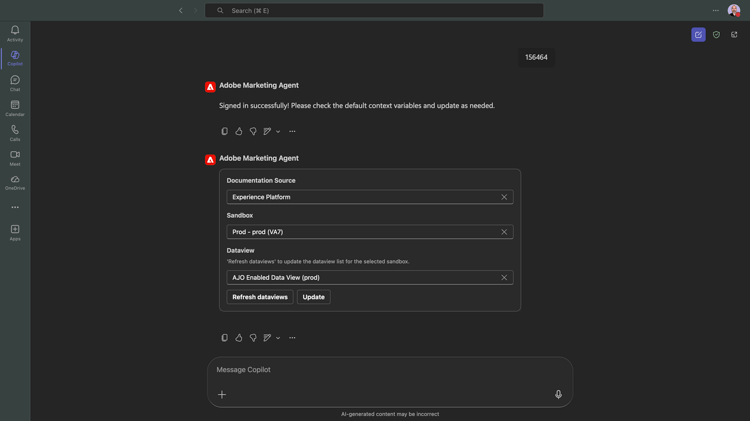This screenshot has height=421, width=750.
Task: Click edit icon under 'Signed in successfully' message
Action: [x=267, y=131]
